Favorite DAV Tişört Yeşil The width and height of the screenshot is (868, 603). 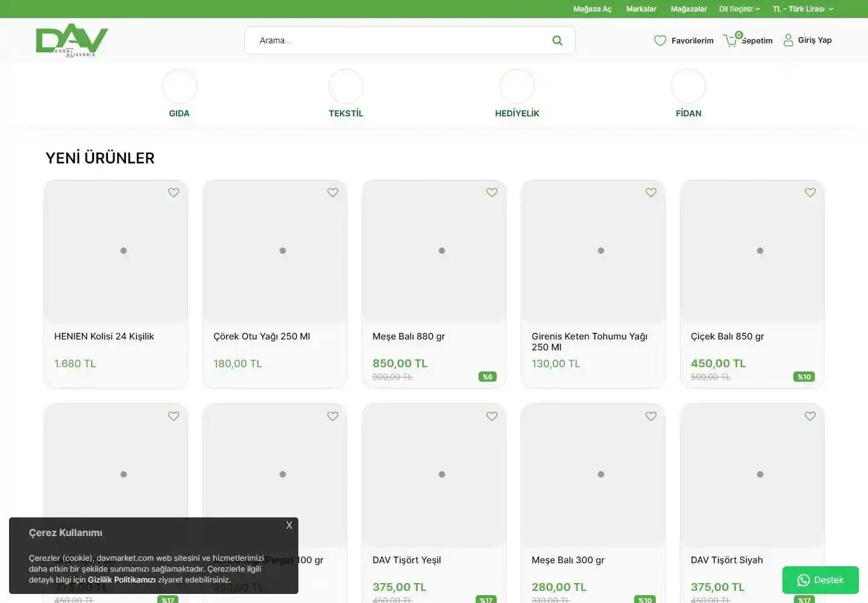click(x=492, y=416)
